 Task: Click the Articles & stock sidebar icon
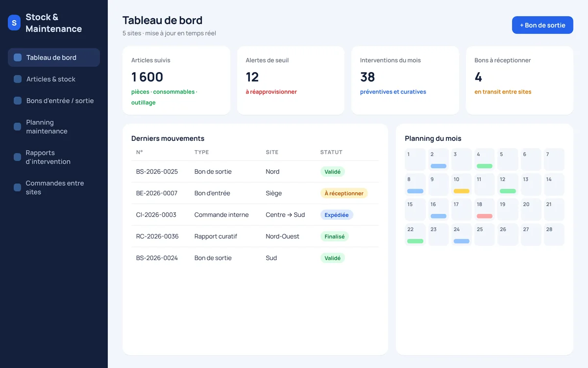pyautogui.click(x=18, y=79)
